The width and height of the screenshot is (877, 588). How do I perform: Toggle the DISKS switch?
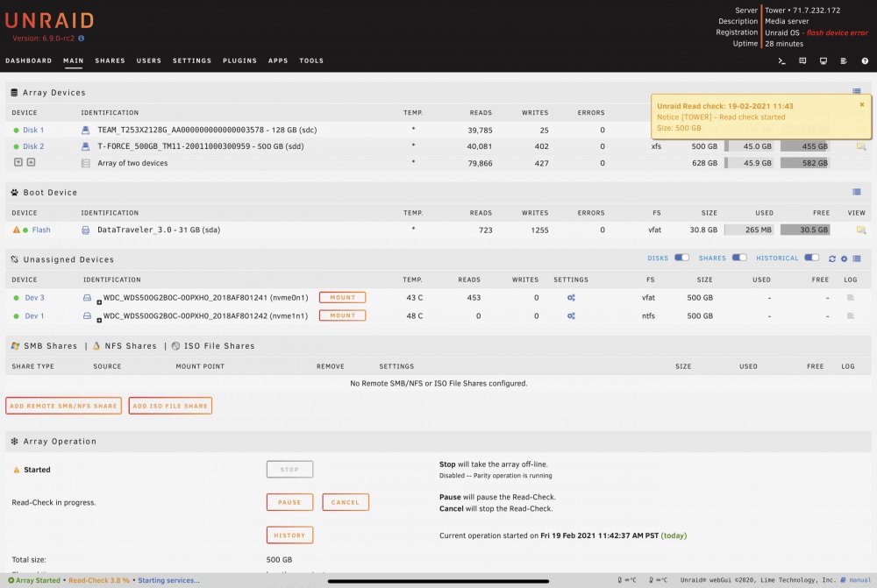(x=681, y=258)
